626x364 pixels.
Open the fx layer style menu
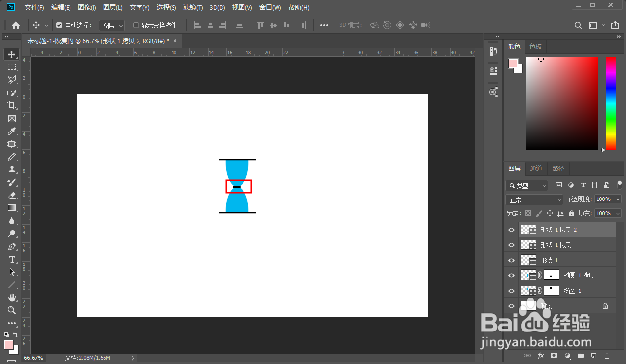click(x=541, y=356)
